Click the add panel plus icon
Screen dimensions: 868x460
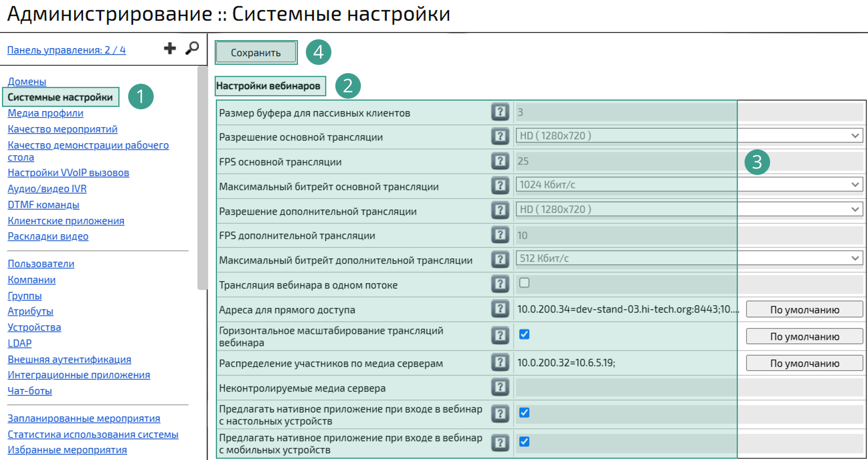pos(170,48)
